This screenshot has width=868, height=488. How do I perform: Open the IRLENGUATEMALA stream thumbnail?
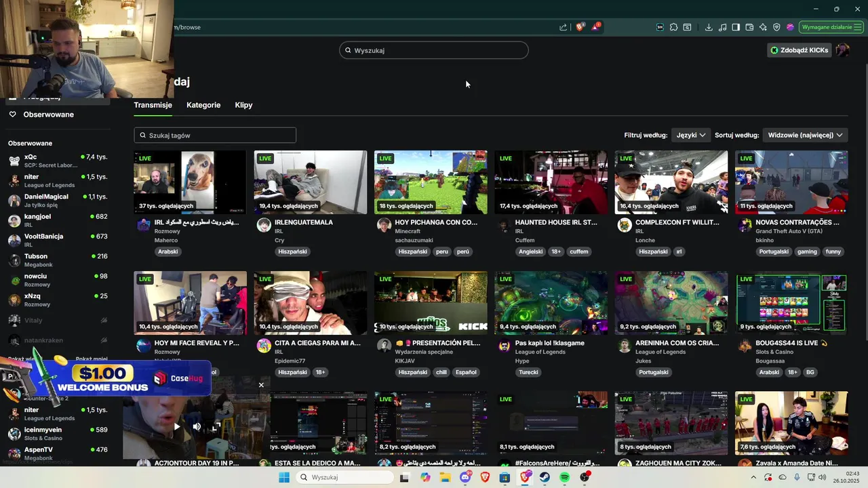pos(311,182)
